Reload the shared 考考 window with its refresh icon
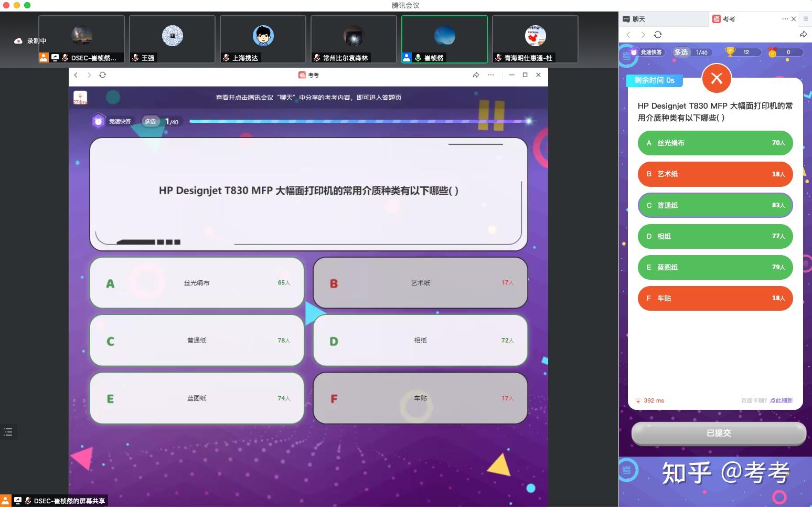 103,75
